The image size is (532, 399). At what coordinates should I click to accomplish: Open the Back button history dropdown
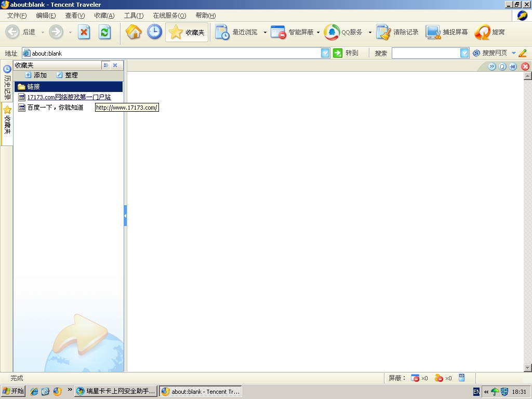[43, 33]
